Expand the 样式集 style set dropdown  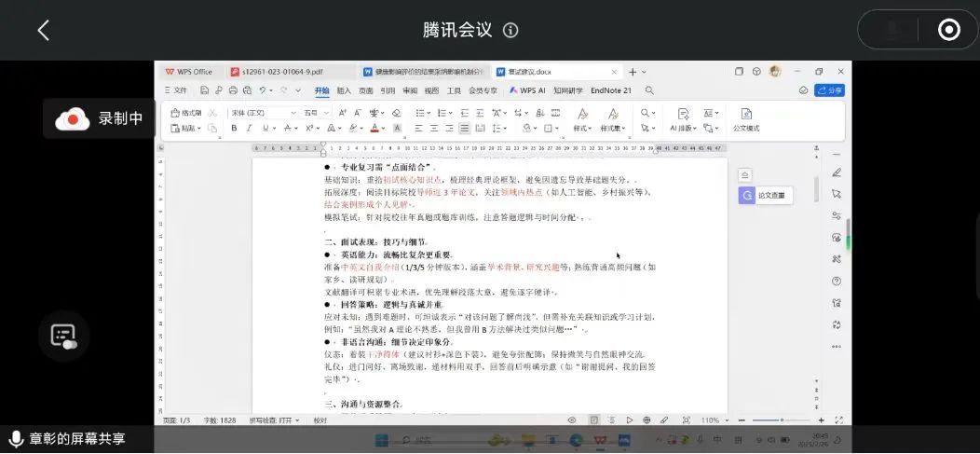pos(613,129)
